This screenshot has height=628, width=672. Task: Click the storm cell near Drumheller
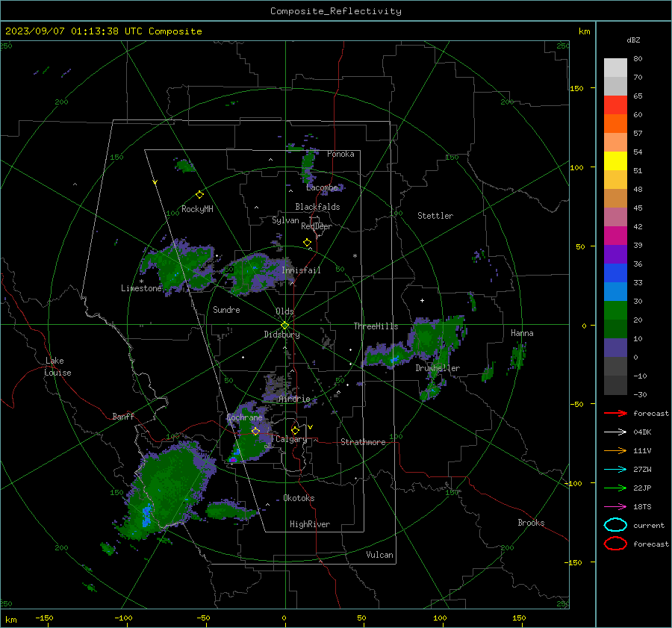click(x=429, y=341)
